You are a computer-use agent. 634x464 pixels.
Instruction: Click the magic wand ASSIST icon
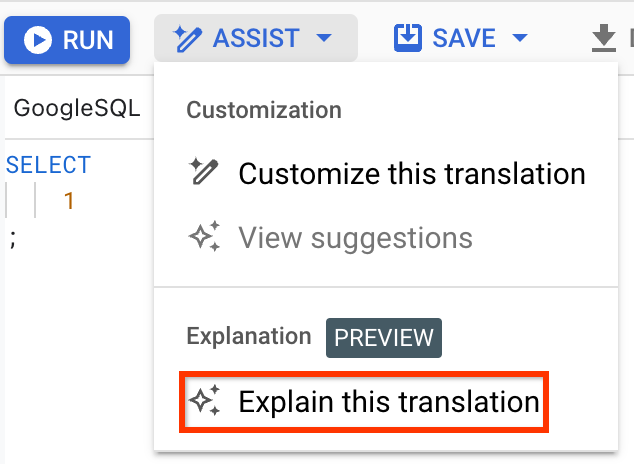click(187, 39)
